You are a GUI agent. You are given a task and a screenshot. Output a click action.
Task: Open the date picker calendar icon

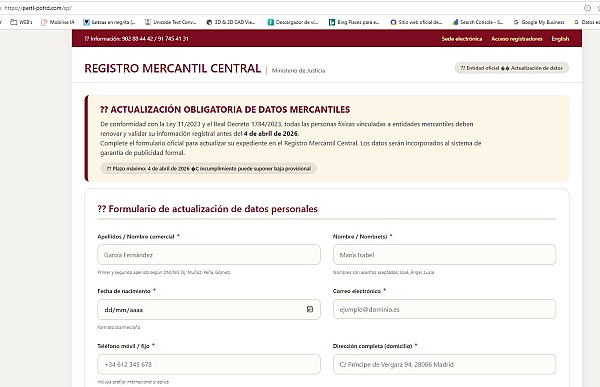[x=310, y=309]
